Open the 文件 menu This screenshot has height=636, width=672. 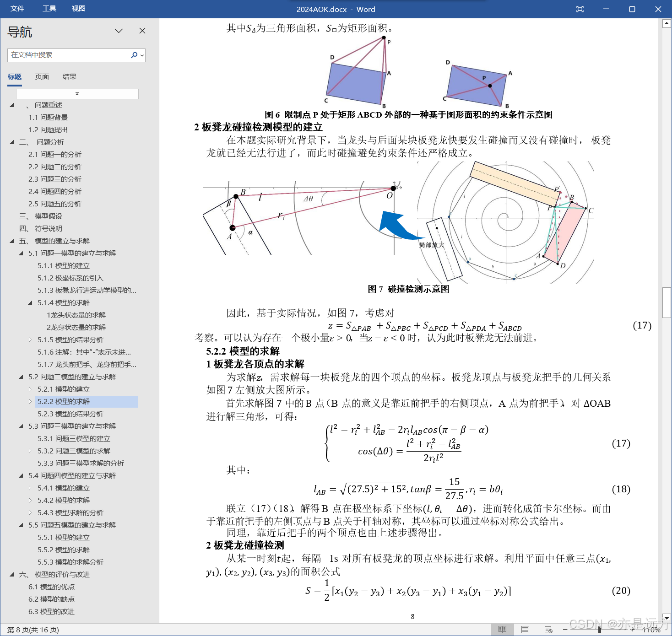[17, 9]
